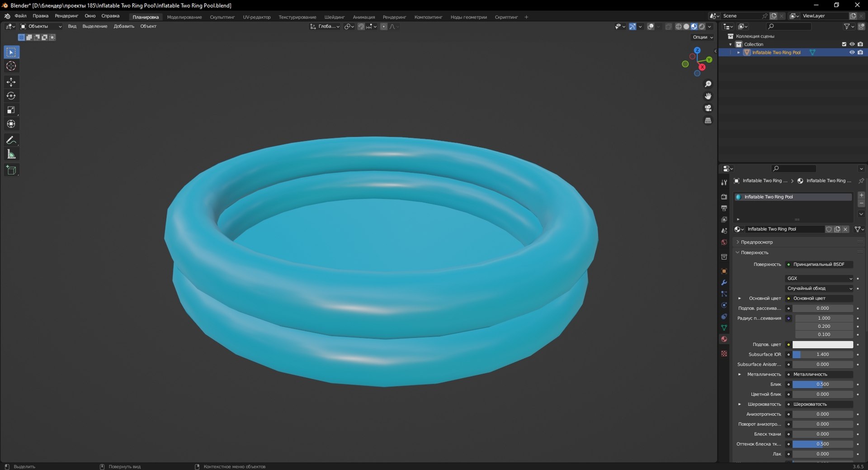Select the Add Cube tool

coord(11,170)
